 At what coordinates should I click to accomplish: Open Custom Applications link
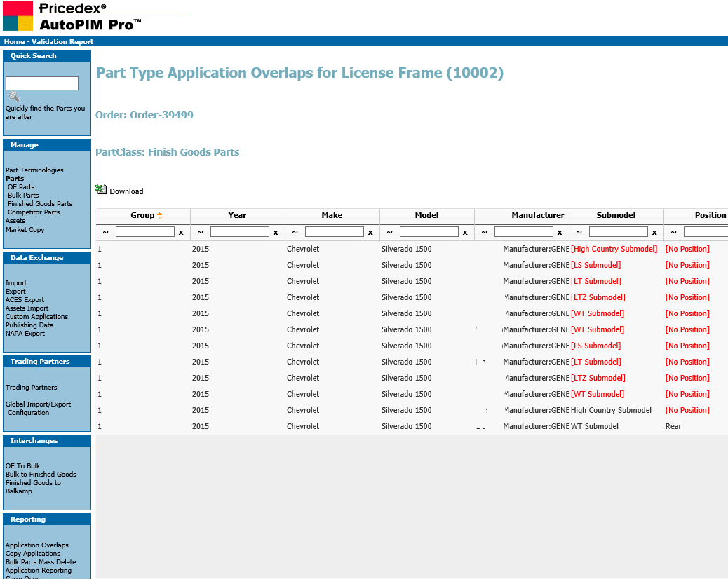coord(36,316)
